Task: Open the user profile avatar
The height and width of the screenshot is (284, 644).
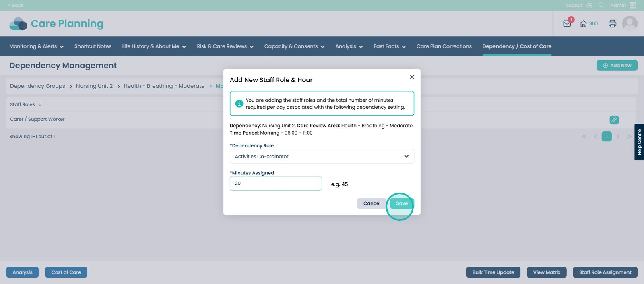Action: coord(630,23)
